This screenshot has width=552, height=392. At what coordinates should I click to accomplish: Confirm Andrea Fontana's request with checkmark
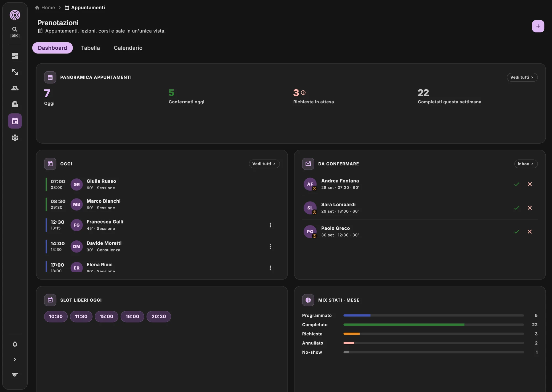point(517,184)
